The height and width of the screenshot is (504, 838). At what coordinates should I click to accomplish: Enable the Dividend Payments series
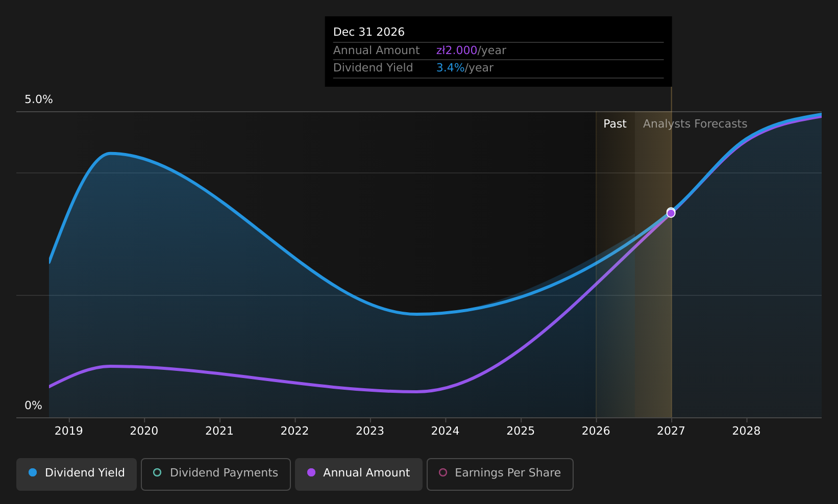(x=215, y=474)
